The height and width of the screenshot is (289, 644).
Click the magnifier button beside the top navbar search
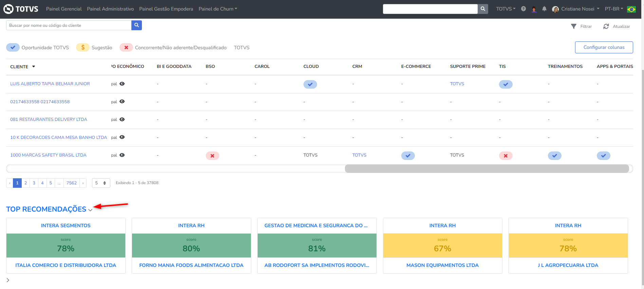pos(483,9)
